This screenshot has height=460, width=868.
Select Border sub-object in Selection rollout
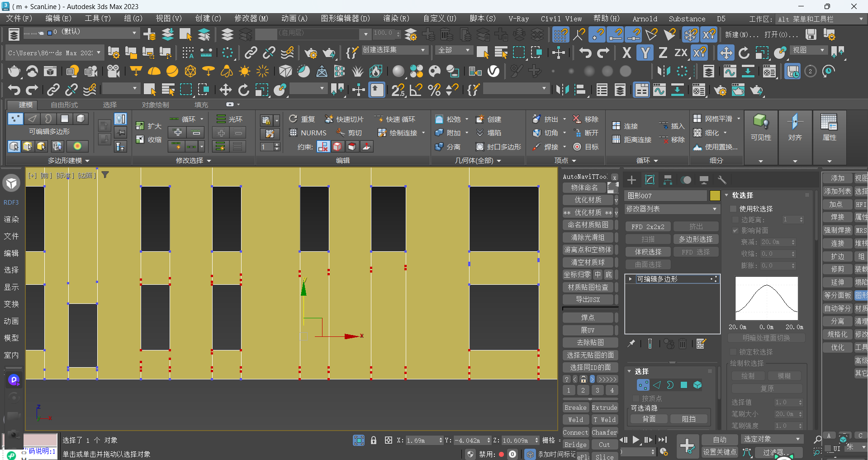tap(670, 385)
